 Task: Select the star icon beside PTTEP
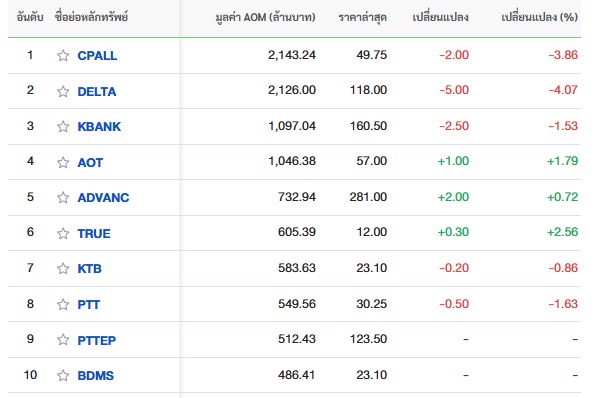click(63, 340)
